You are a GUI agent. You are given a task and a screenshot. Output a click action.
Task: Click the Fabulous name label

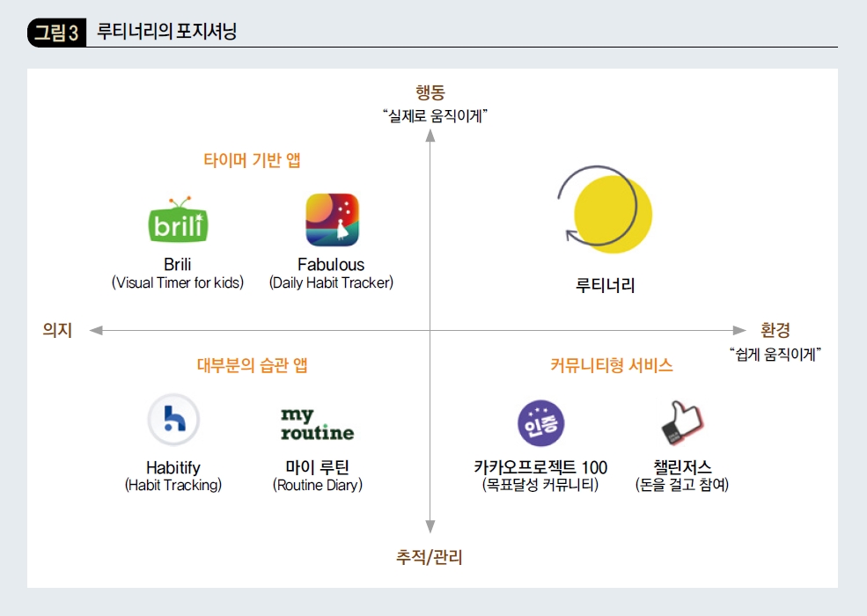(x=331, y=264)
